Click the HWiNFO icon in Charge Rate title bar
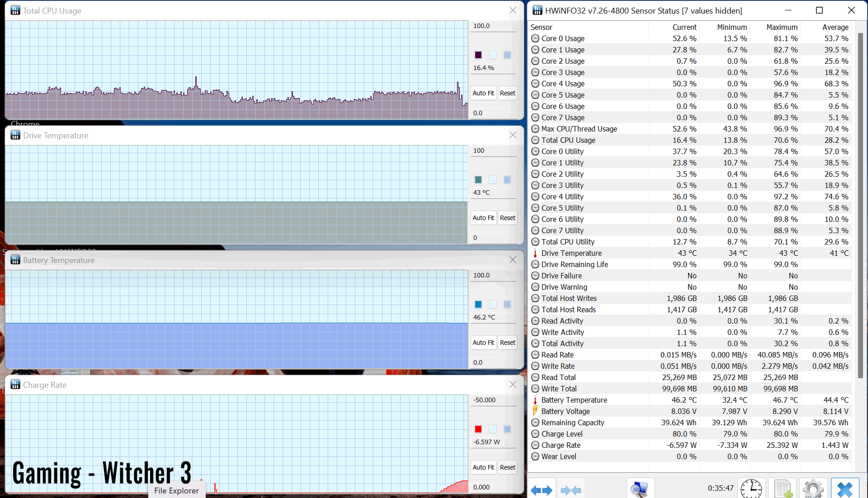Viewport: 868px width, 498px height. 15,385
